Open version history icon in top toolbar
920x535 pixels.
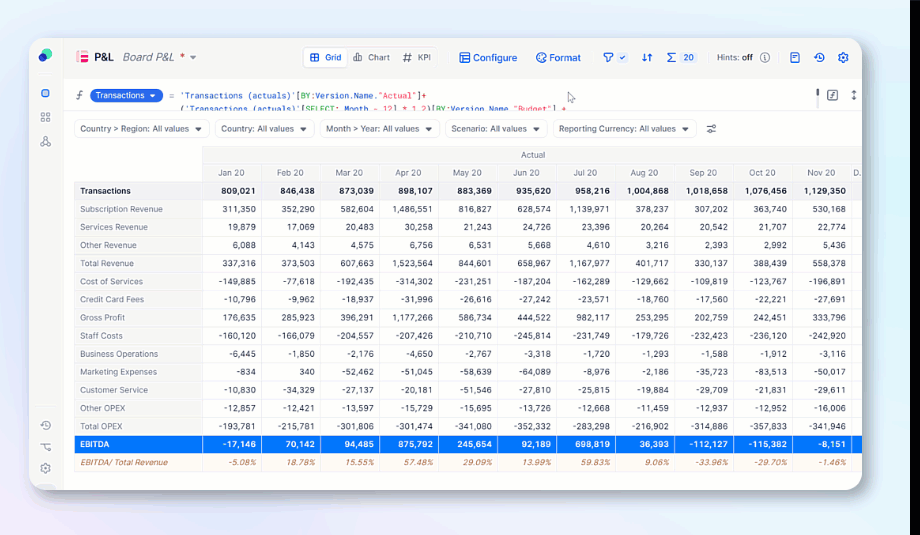pos(819,57)
